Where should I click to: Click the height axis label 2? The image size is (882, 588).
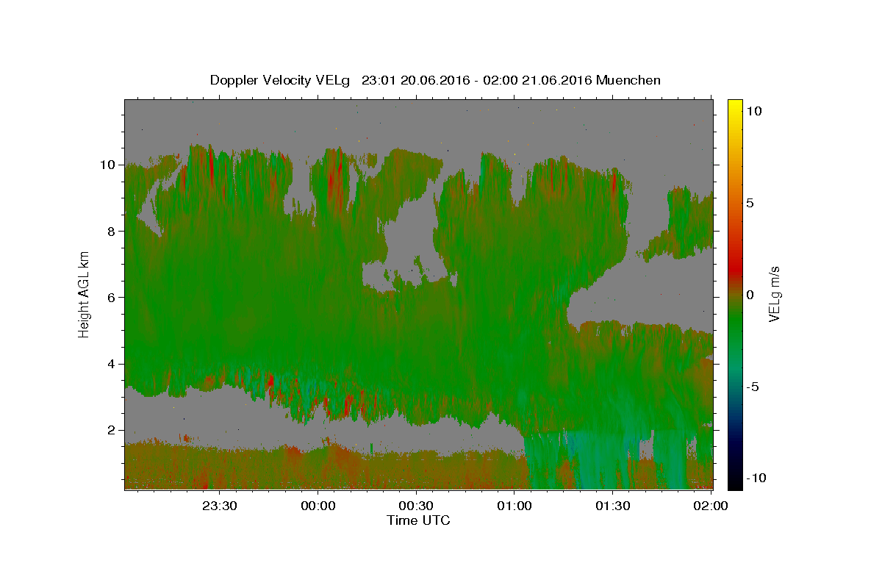point(112,430)
